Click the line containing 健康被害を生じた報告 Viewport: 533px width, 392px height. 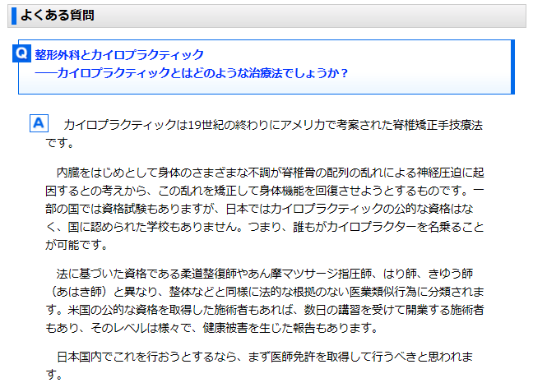(211, 327)
